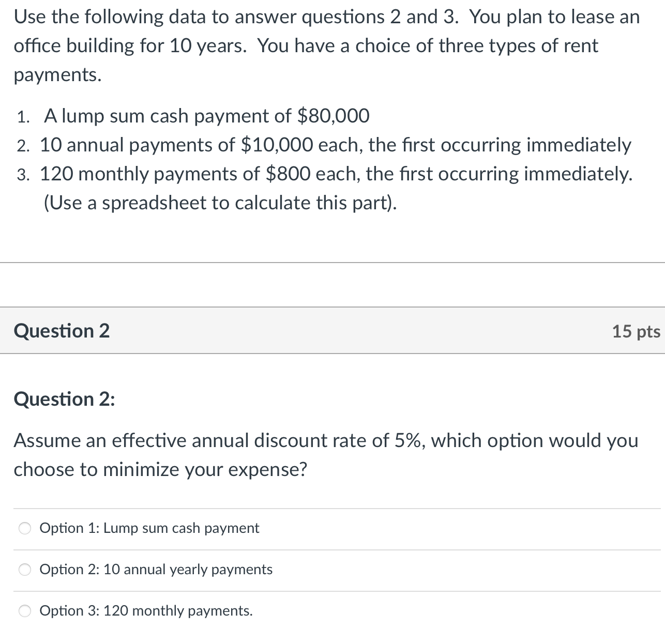This screenshot has width=665, height=644.
Task: Choose '10 annual yearly payments' answer
Action: click(24, 570)
